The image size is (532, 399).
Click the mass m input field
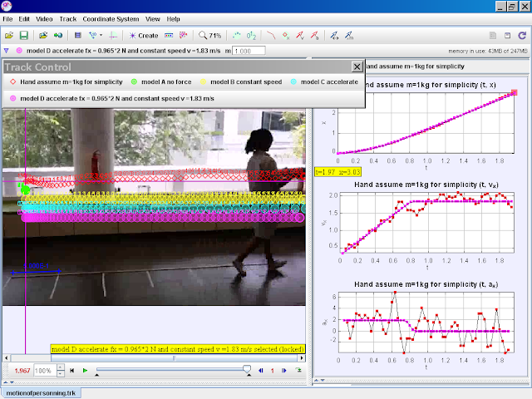pyautogui.click(x=249, y=51)
